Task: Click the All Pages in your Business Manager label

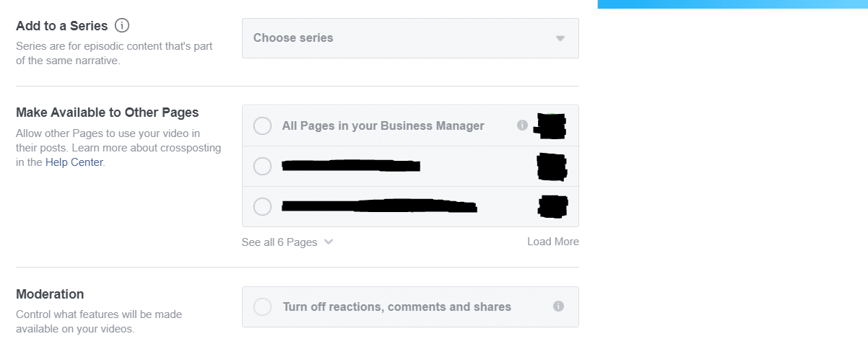Action: click(x=383, y=126)
